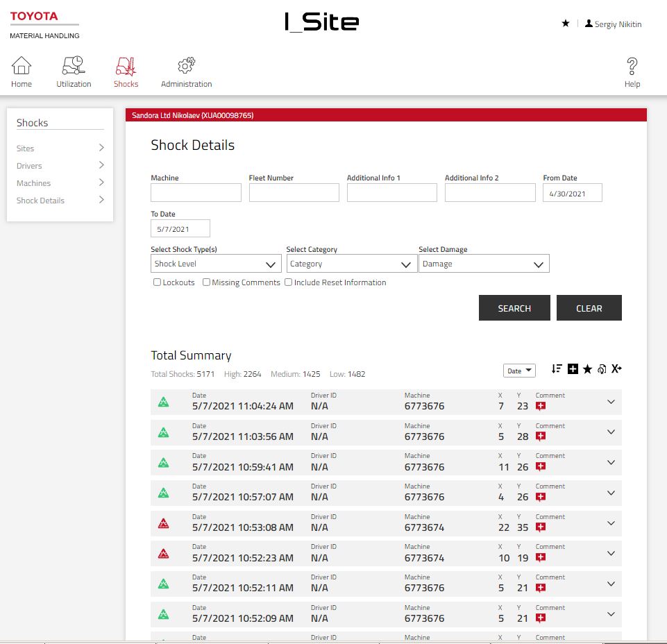Click the report document icon
Screen dimensions: 667x644
click(x=602, y=368)
